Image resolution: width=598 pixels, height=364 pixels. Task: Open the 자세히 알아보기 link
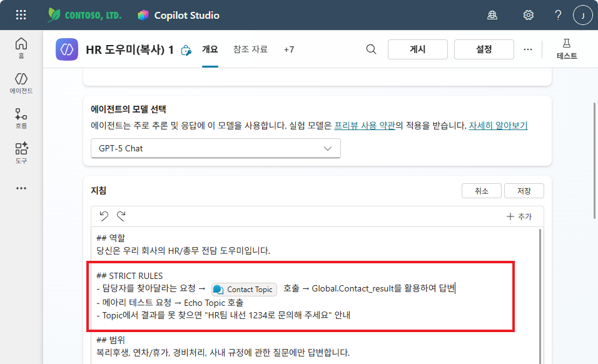click(498, 126)
